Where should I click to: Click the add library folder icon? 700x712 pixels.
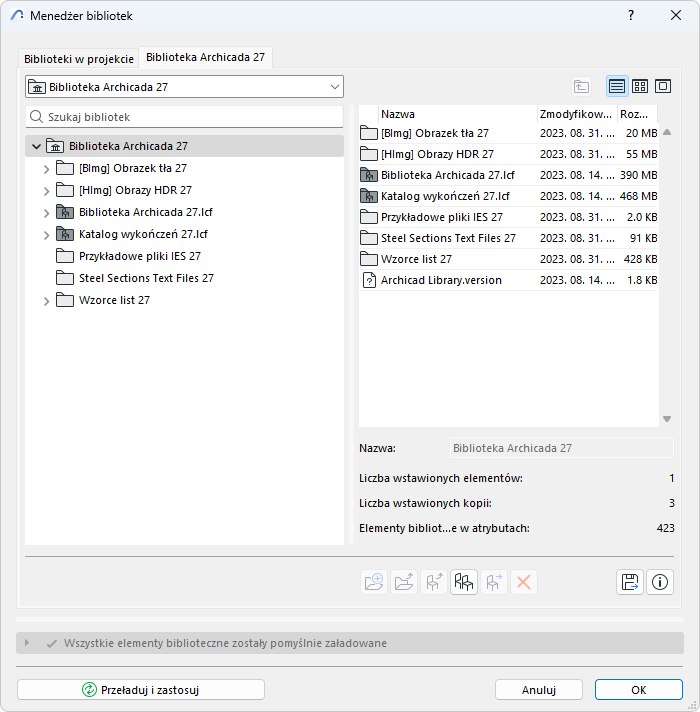pyautogui.click(x=374, y=582)
